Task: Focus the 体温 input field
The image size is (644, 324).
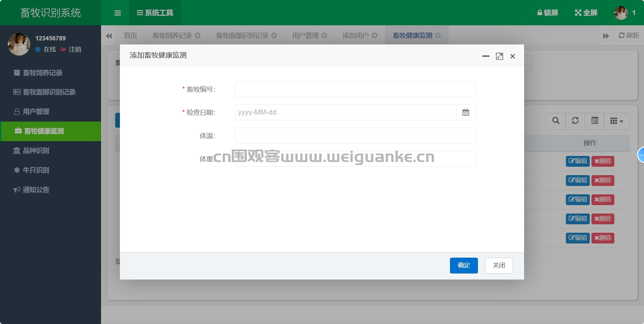Action: 355,136
